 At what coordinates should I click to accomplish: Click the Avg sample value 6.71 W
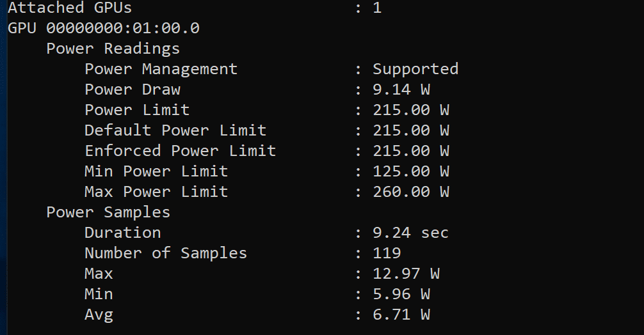(x=401, y=315)
